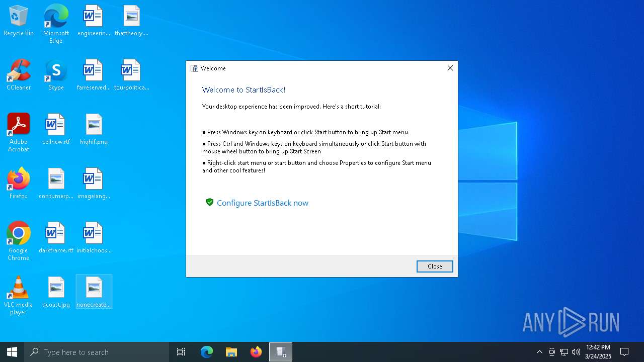Select the darkframe.rtf file icon

click(x=56, y=238)
